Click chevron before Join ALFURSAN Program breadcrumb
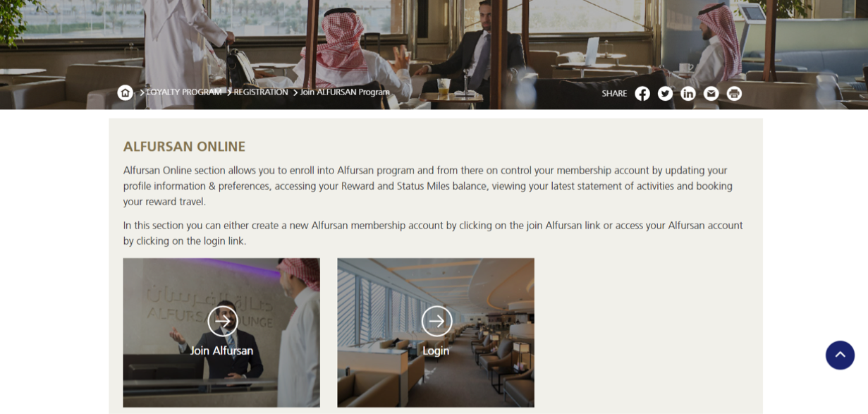 click(295, 92)
